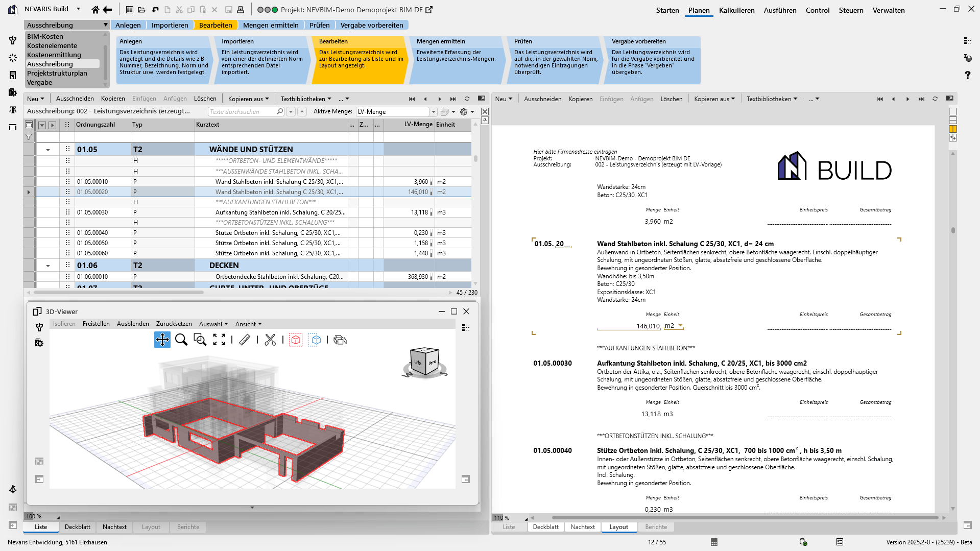Click the open folder icon in top toolbar
Viewport: 980px width, 551px height.
142,10
